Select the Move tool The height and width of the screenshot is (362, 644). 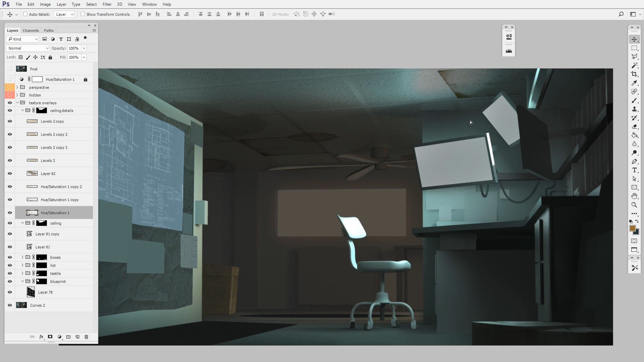point(634,39)
